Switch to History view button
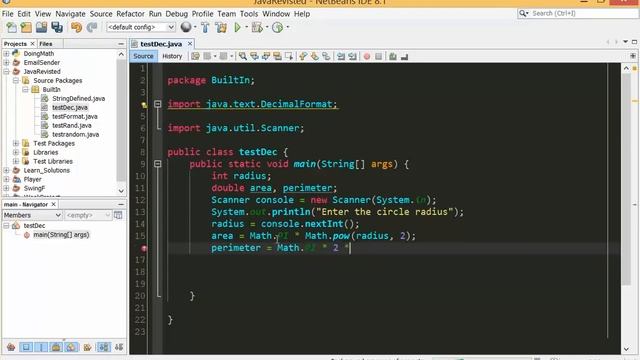The width and height of the screenshot is (640, 360). 172,56
